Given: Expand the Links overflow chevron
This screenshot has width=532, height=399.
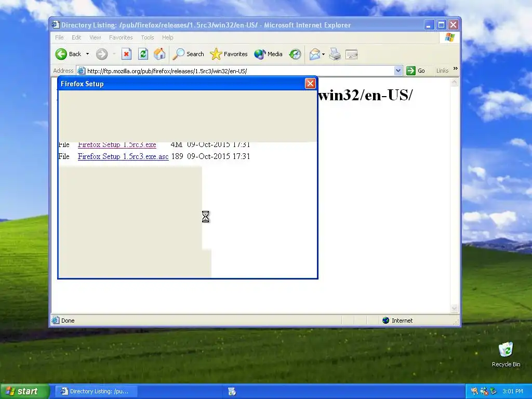Looking at the screenshot, I should [455, 69].
